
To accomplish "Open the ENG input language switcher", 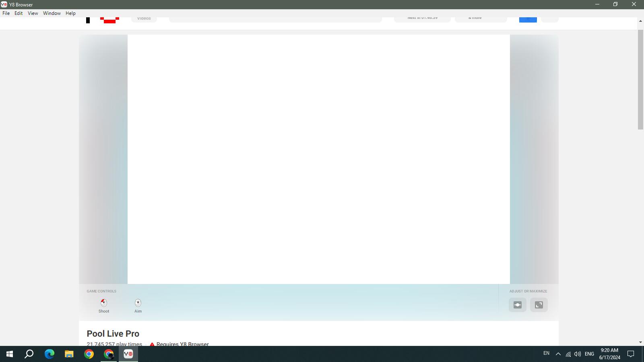I will [x=589, y=354].
